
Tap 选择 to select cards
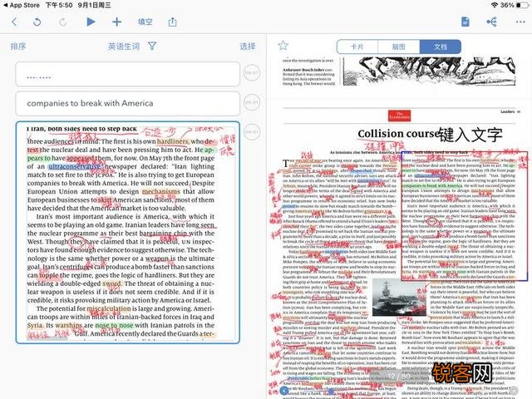point(248,47)
